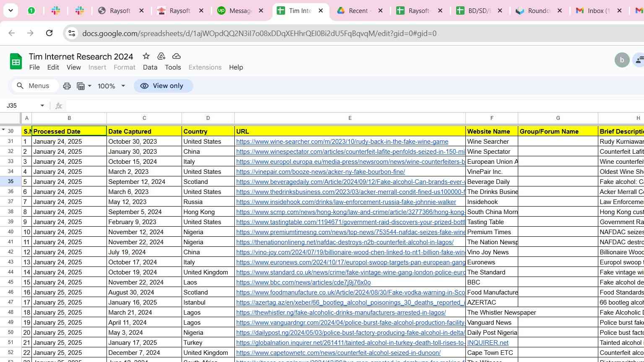The image size is (644, 362).
Task: Click the print icon in toolbar
Action: (67, 86)
